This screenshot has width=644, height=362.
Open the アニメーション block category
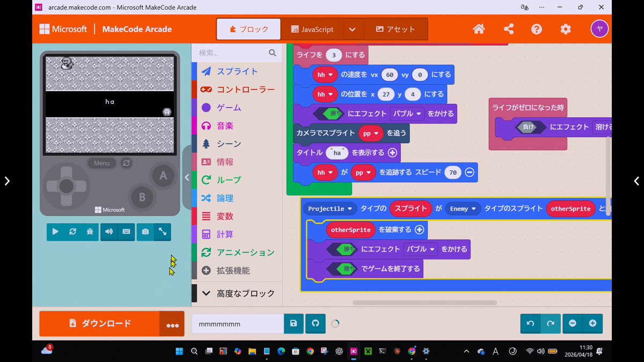pos(237,253)
